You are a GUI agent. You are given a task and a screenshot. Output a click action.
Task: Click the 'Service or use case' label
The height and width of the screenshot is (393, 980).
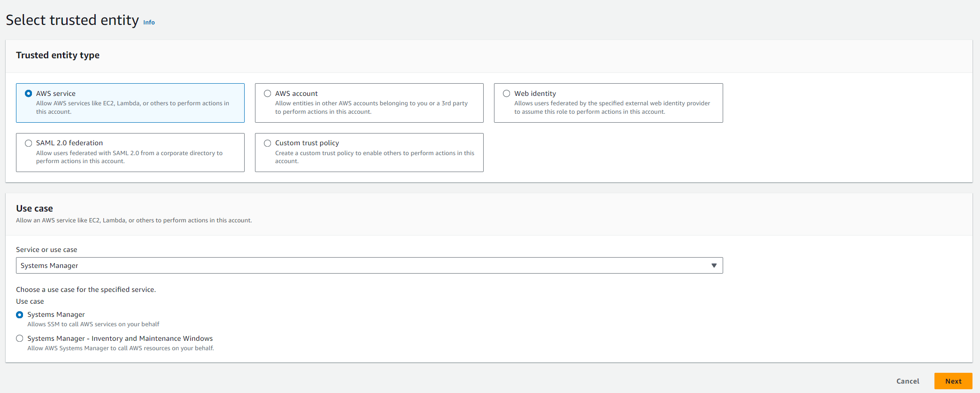pyautogui.click(x=46, y=250)
